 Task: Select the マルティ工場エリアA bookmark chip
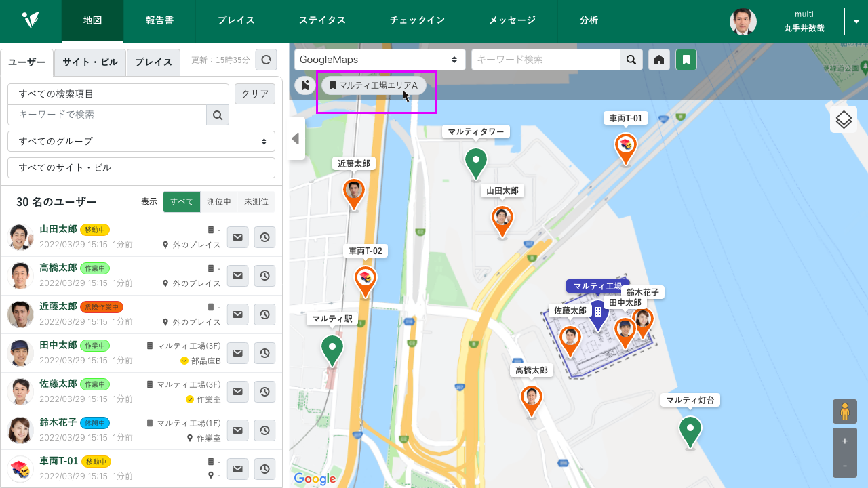pyautogui.click(x=374, y=85)
